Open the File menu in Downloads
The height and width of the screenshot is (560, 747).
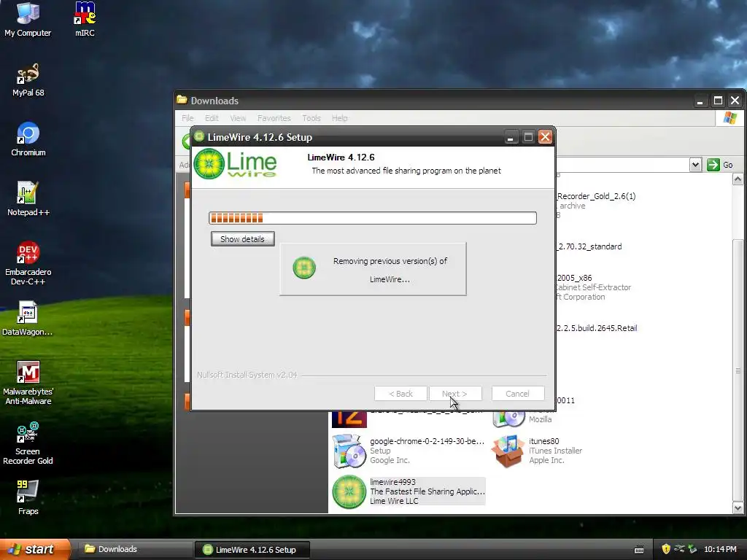click(x=187, y=118)
